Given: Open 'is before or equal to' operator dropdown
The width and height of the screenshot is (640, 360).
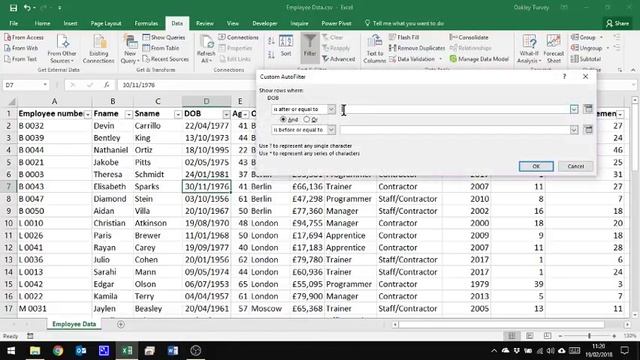Looking at the screenshot, I should click(x=331, y=130).
